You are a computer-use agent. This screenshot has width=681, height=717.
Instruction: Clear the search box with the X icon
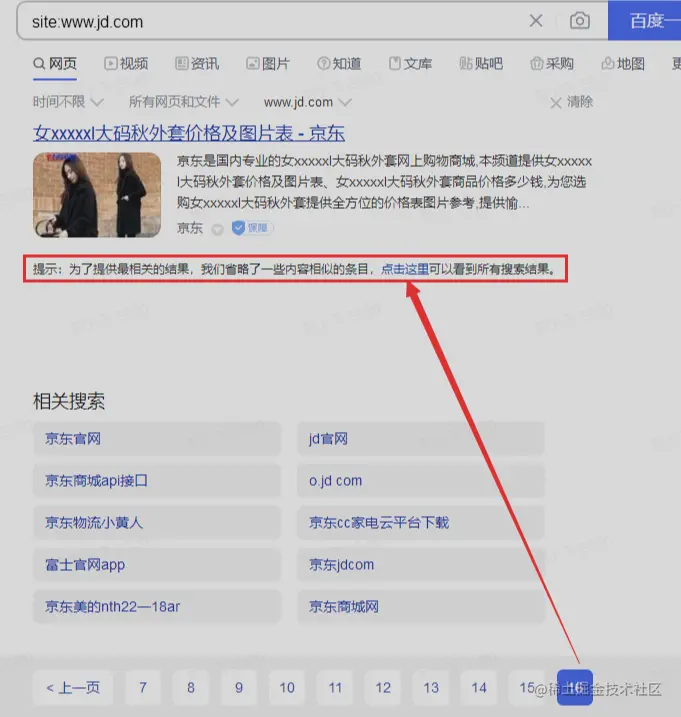pos(536,21)
